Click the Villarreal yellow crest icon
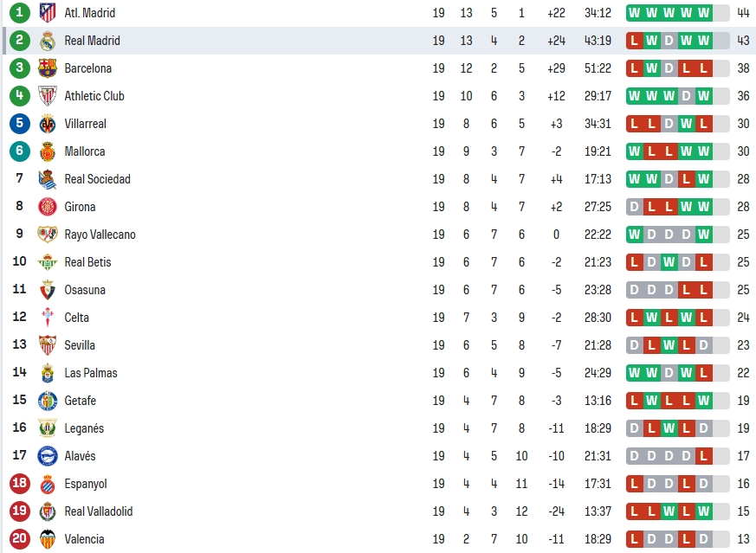This screenshot has width=756, height=553. [48, 124]
